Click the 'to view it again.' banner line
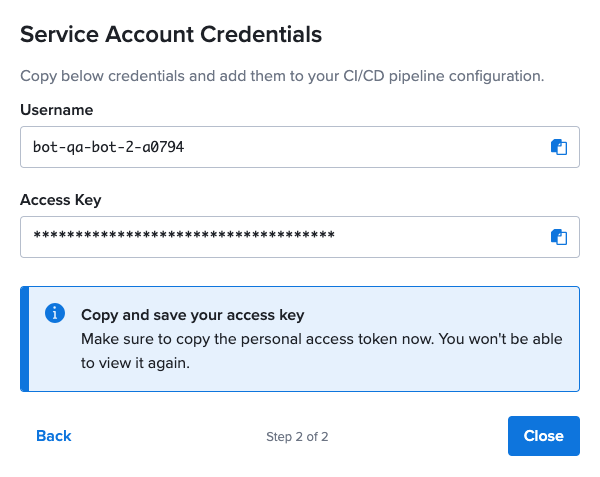The width and height of the screenshot is (600, 477). point(135,364)
